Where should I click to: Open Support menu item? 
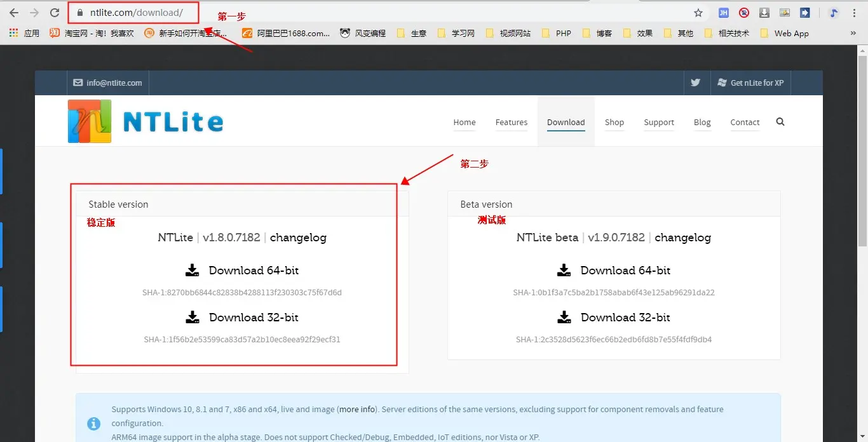(659, 122)
